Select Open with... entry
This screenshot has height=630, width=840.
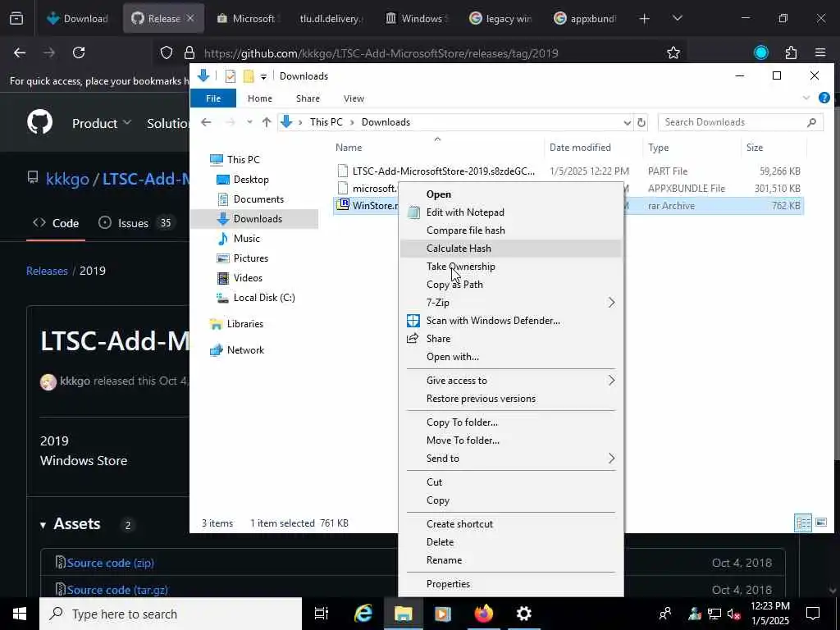click(510, 357)
